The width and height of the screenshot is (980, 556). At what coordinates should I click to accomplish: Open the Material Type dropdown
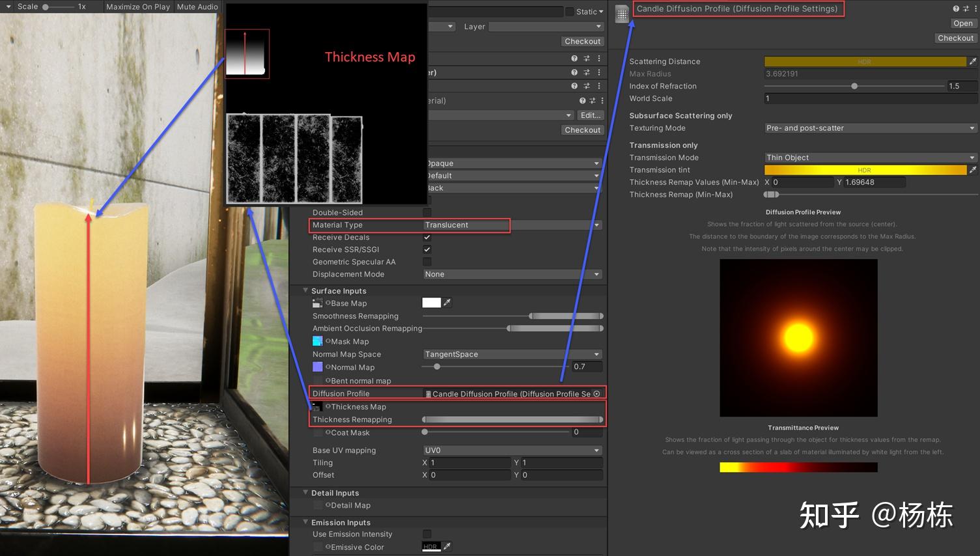coord(512,225)
